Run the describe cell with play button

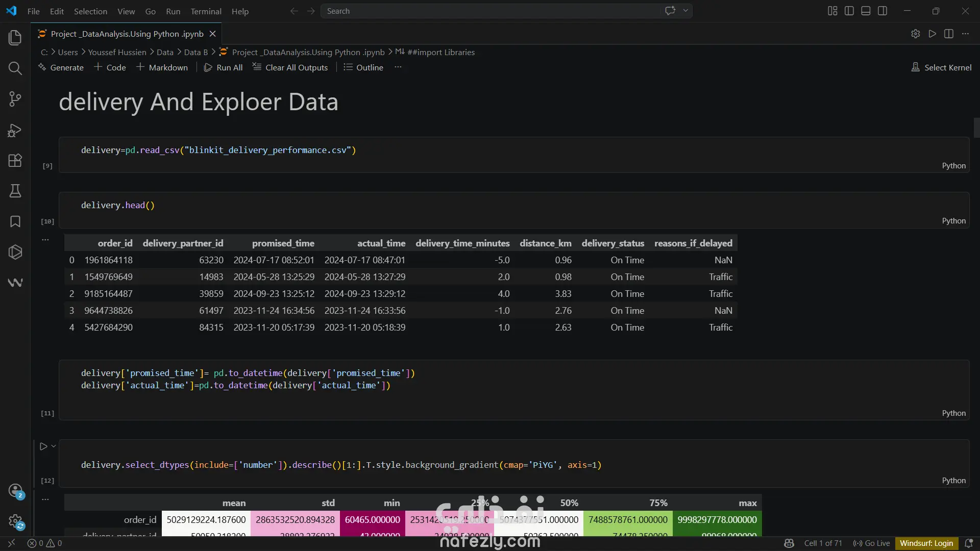(43, 446)
